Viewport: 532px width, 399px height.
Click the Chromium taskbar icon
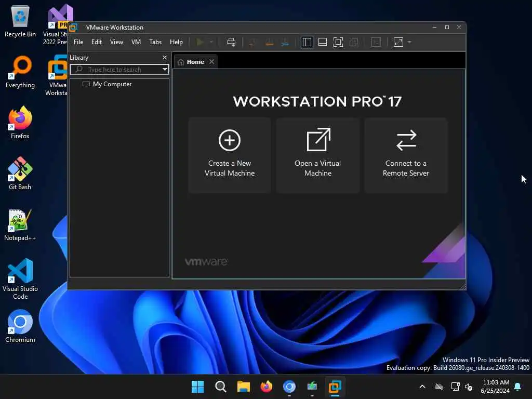coord(289,387)
